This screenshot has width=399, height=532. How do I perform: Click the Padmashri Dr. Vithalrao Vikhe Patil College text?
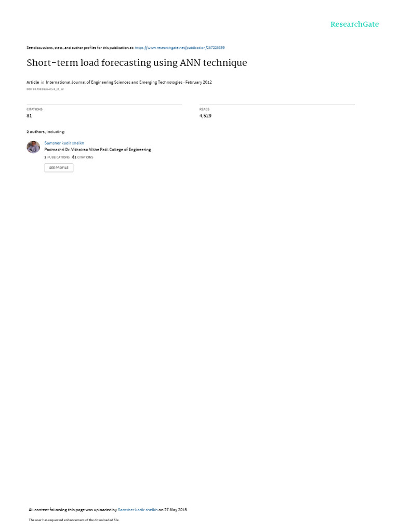(x=98, y=150)
